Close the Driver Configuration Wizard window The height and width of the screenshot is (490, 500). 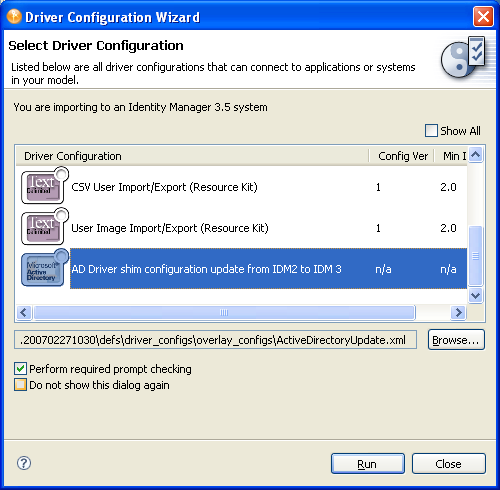pyautogui.click(x=483, y=16)
